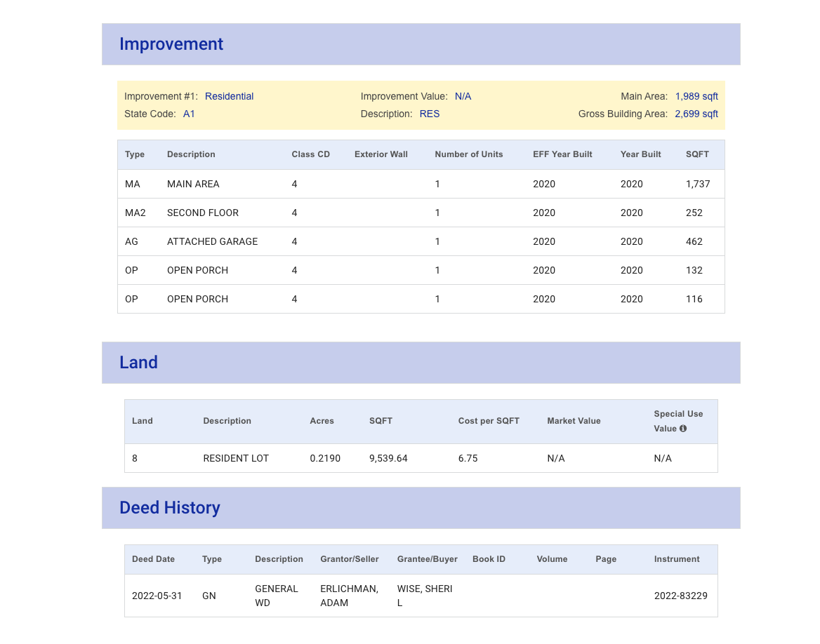Click the Page column header

pos(606,559)
